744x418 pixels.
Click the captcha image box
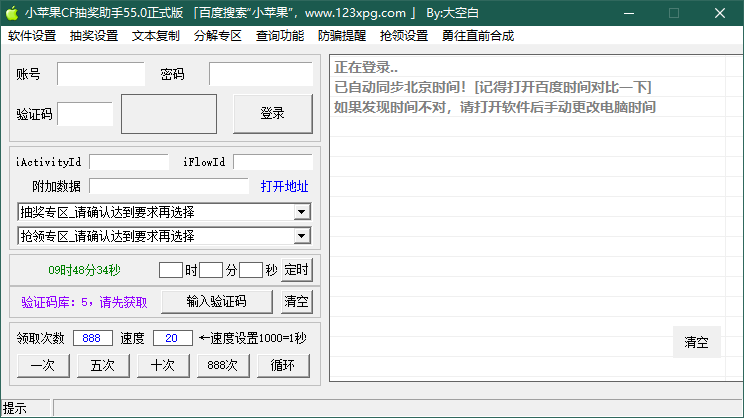tap(168, 114)
